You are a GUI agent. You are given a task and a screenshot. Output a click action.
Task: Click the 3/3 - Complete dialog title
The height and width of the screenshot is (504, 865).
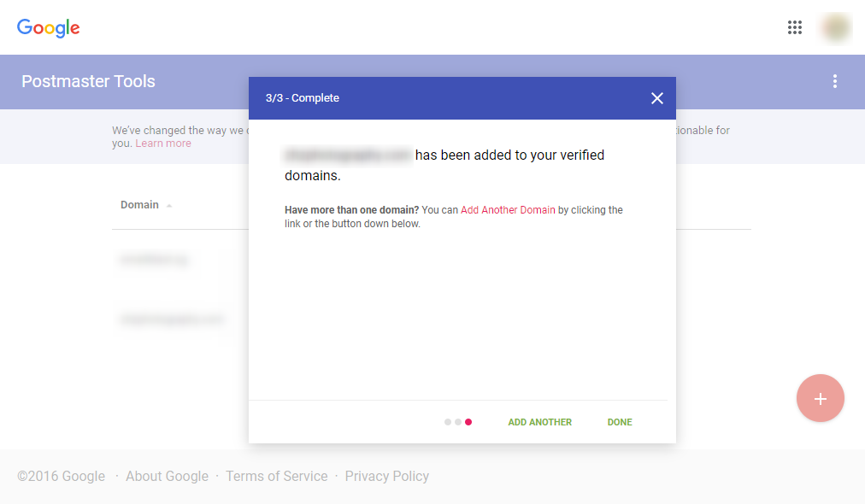[x=303, y=98]
